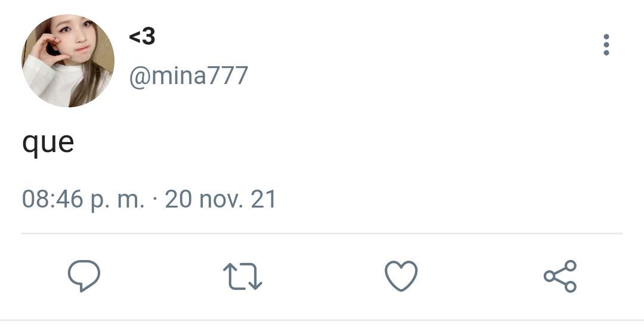Like the tweet with the heart icon
This screenshot has height=331, width=644.
coord(401,276)
